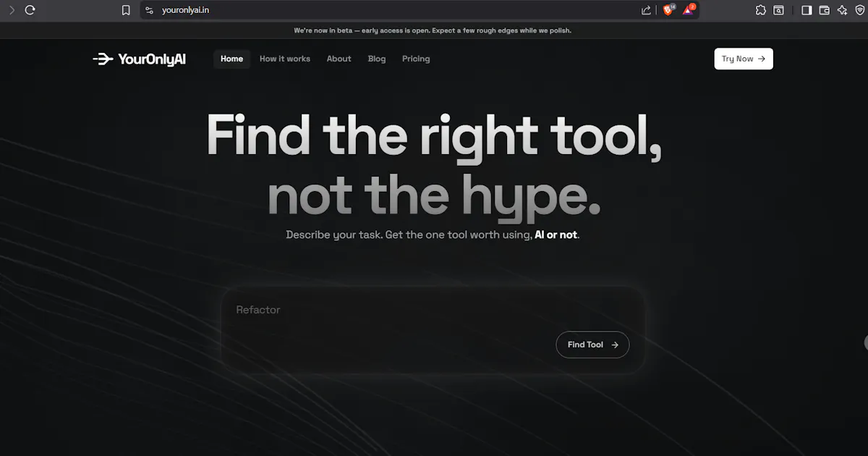Select the Home nav tab

231,59
